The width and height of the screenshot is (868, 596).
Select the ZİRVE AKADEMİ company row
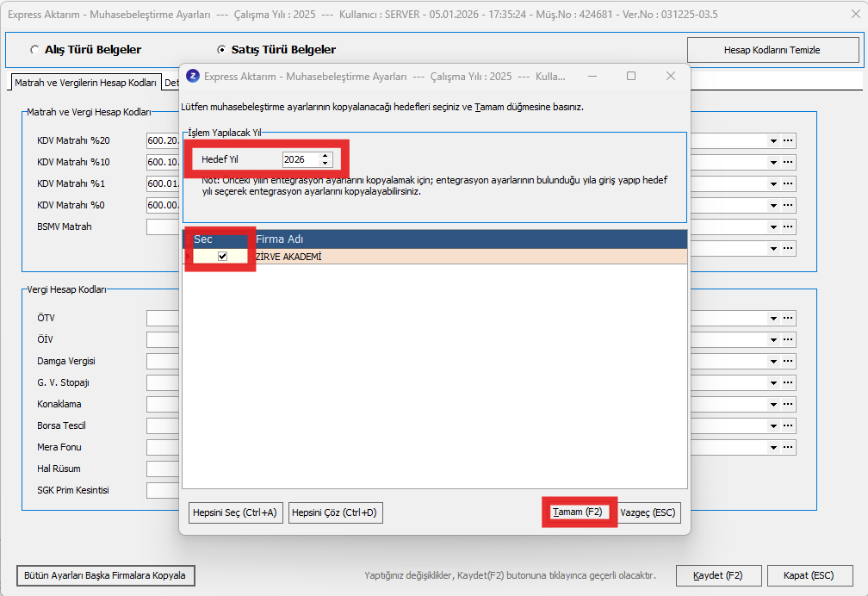pos(435,257)
